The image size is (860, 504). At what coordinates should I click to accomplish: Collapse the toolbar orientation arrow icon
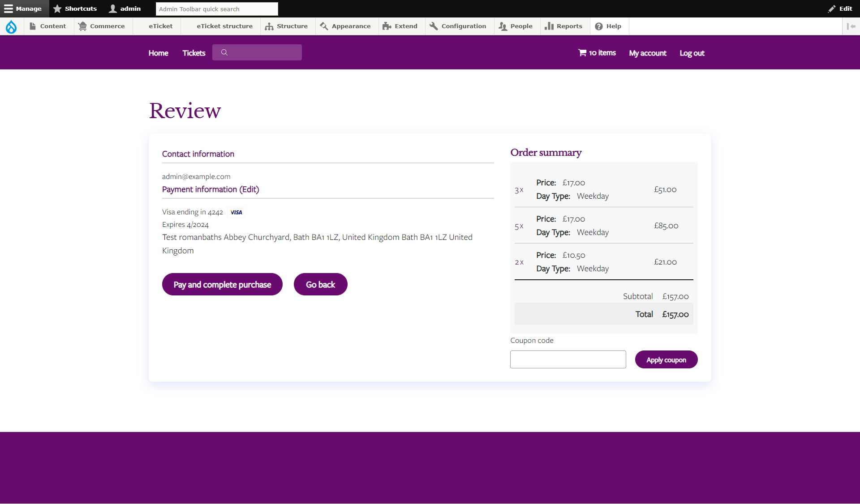point(851,26)
